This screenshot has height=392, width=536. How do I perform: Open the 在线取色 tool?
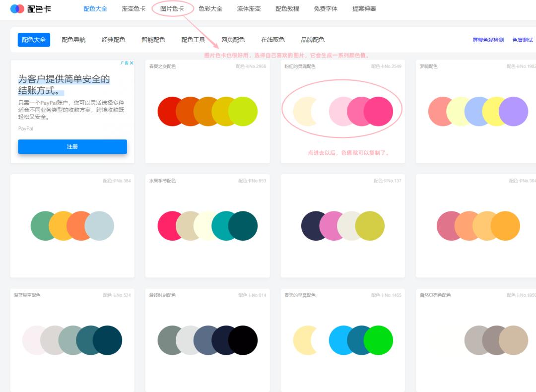273,40
